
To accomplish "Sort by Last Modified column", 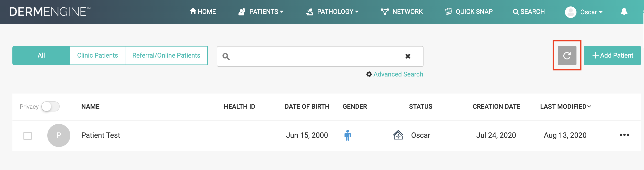I will click(565, 107).
